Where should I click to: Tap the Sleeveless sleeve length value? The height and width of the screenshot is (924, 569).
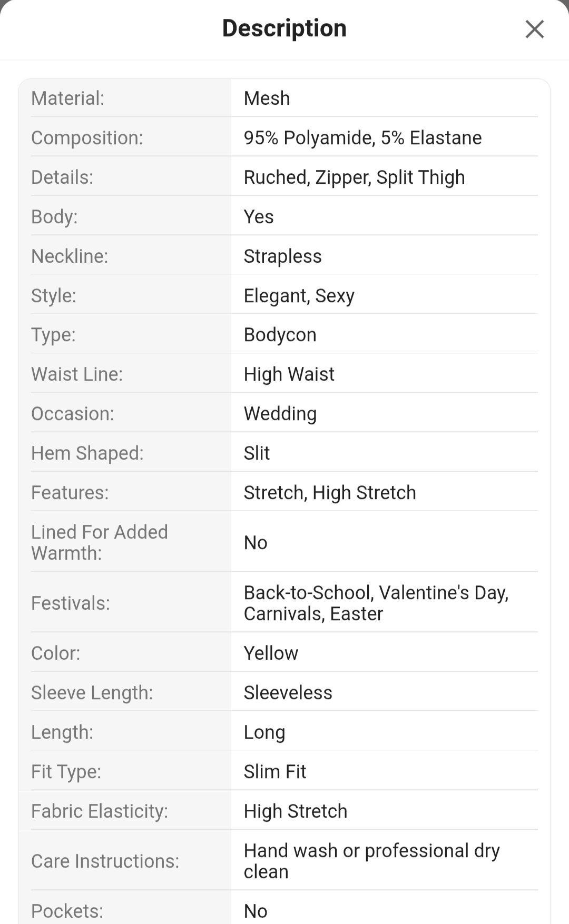tap(288, 693)
